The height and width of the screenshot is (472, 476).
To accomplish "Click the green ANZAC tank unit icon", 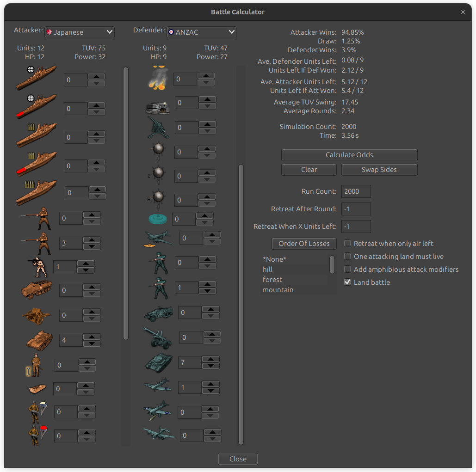I will coord(159,362).
